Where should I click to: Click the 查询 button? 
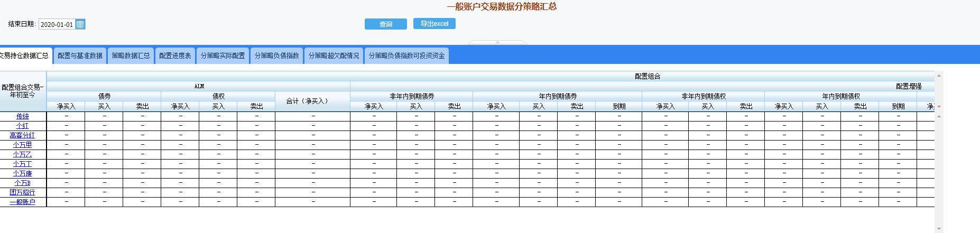(386, 24)
